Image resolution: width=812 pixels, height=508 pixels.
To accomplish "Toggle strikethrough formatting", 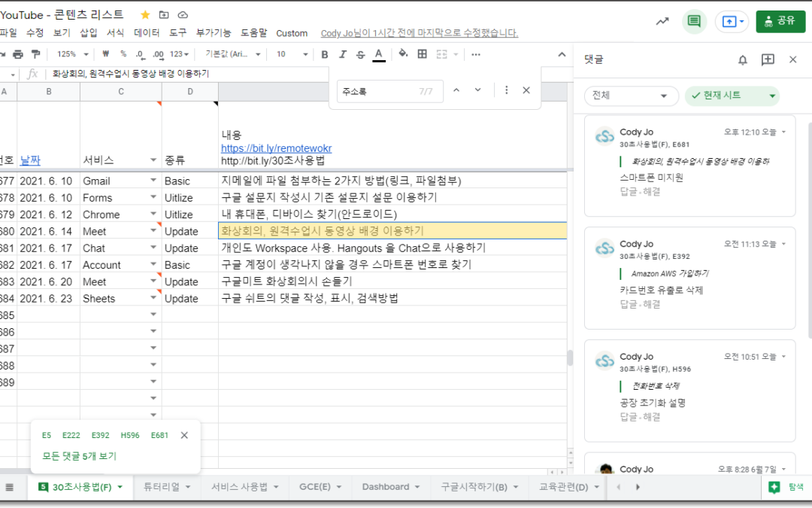I will click(x=360, y=54).
